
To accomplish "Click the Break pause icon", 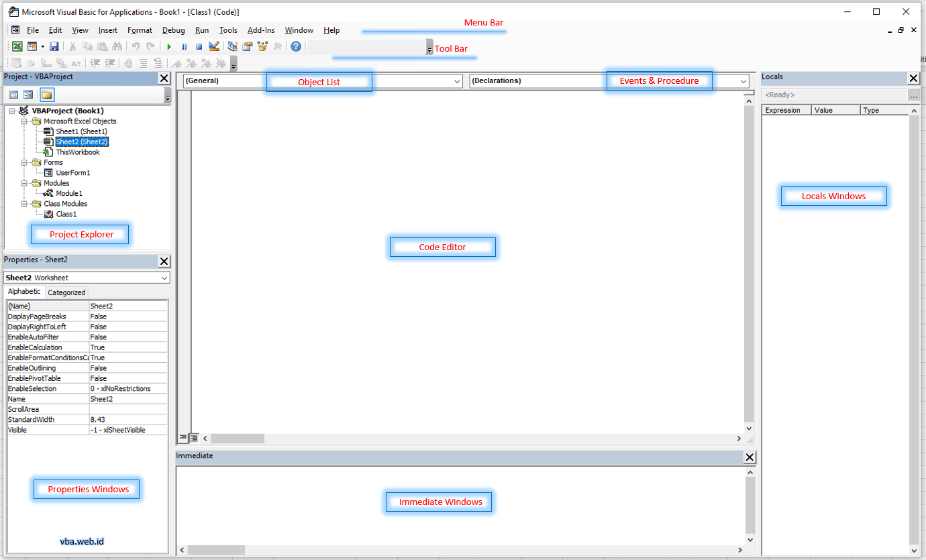I will click(x=184, y=46).
